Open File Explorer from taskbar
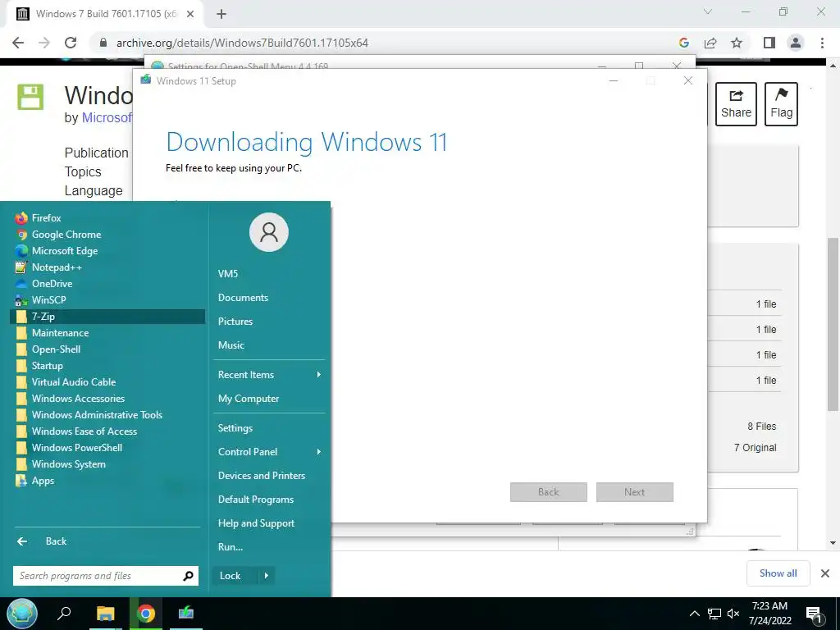 105,614
